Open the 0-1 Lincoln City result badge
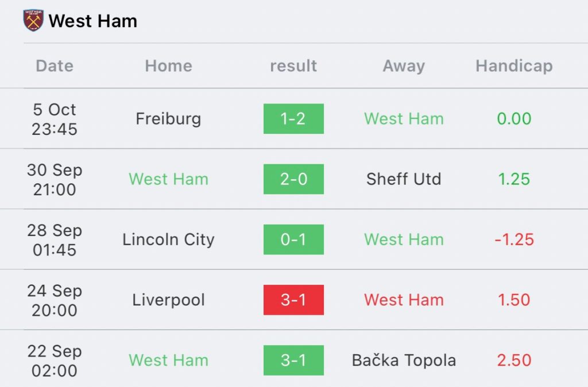 pos(293,239)
